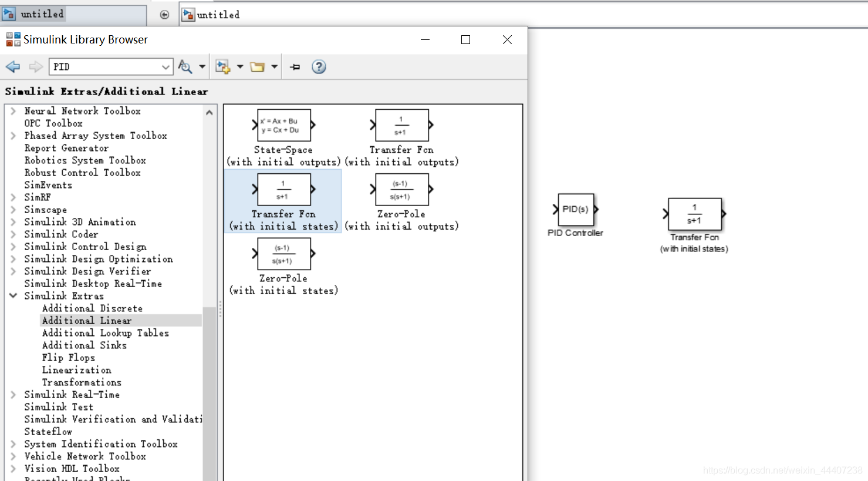The width and height of the screenshot is (868, 481).
Task: Select Simulink Desktop Real-Time in the tree
Action: pos(93,284)
